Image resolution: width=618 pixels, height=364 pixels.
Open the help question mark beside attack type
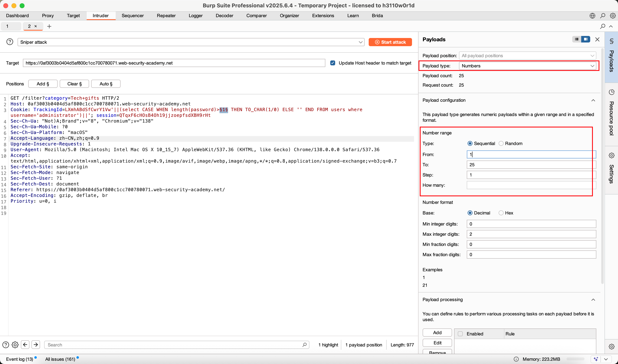[10, 42]
